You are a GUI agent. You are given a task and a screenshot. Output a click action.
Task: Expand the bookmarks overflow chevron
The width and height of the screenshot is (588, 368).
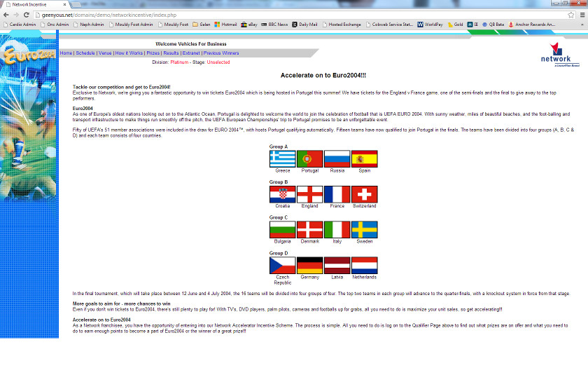[582, 25]
